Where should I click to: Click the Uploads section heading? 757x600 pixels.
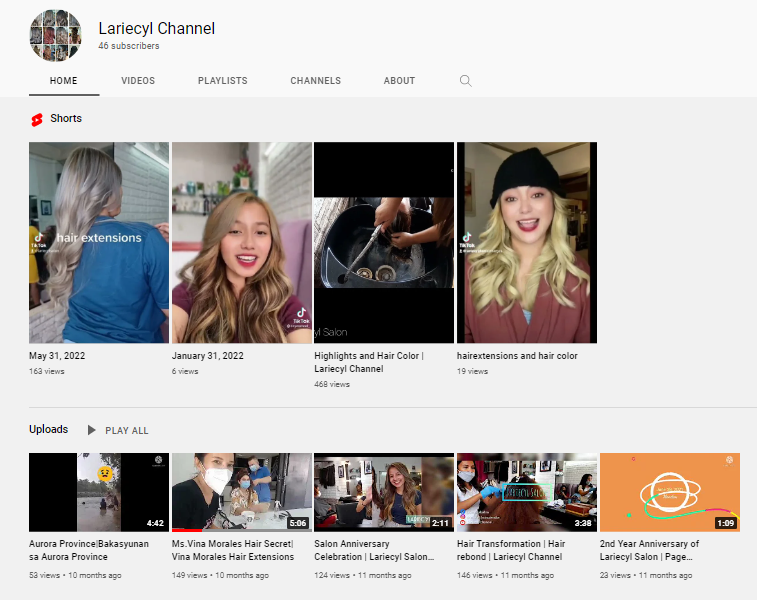tap(48, 429)
